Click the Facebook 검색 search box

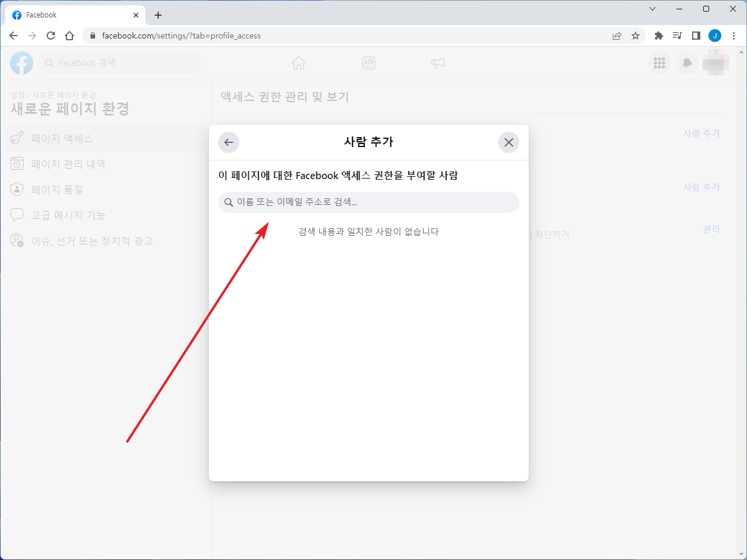(x=120, y=63)
